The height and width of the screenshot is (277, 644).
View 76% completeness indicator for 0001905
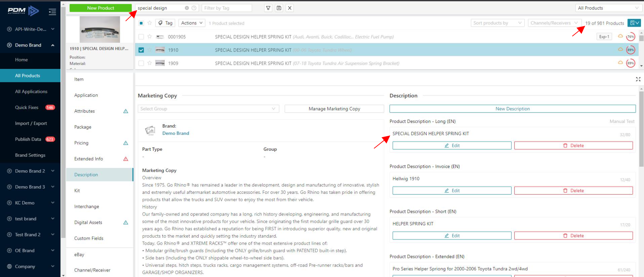[x=631, y=37]
